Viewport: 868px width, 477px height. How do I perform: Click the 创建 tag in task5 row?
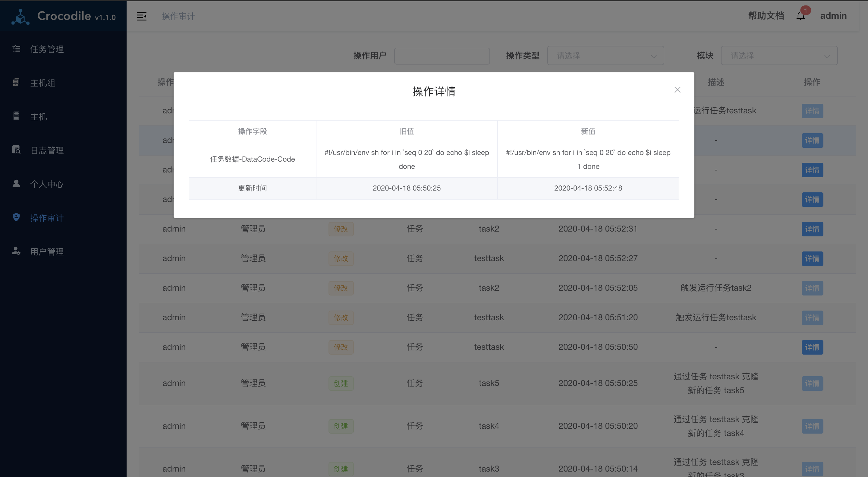coord(341,383)
